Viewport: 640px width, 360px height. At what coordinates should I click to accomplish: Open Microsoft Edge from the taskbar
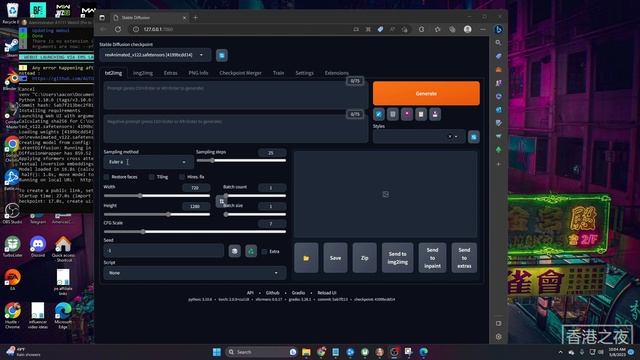pos(424,352)
